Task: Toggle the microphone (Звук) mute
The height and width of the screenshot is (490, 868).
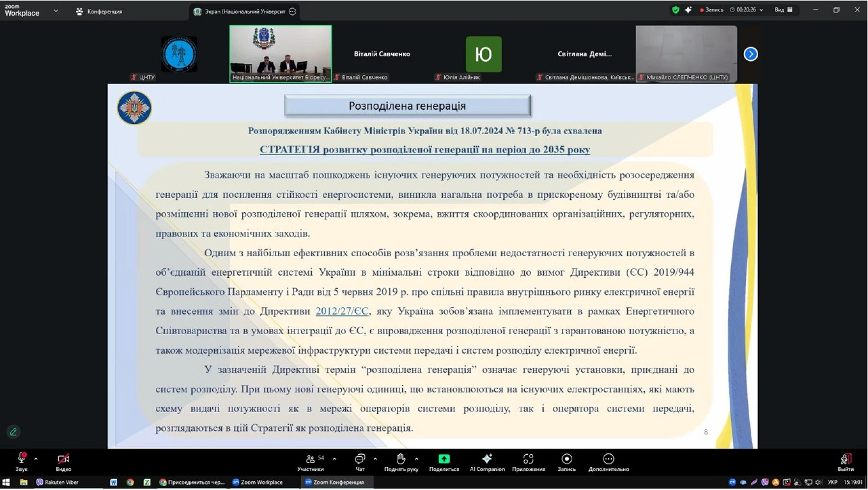Action: coord(21,459)
